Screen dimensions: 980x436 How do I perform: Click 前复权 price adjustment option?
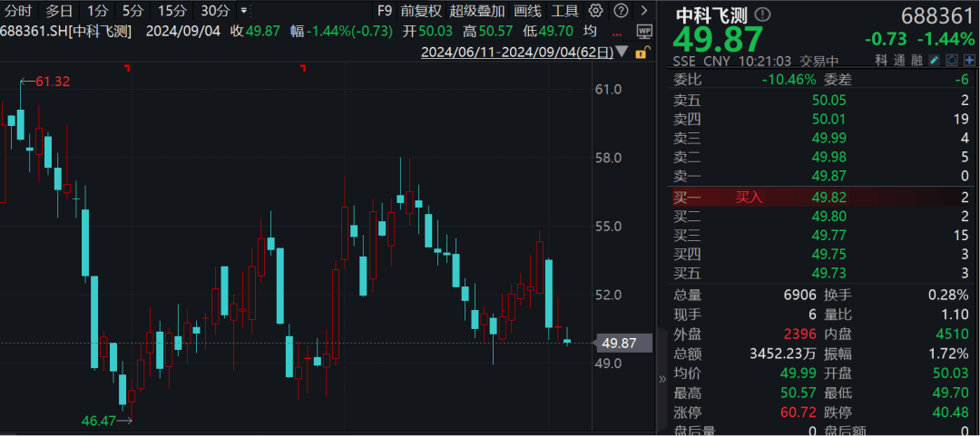(x=421, y=10)
